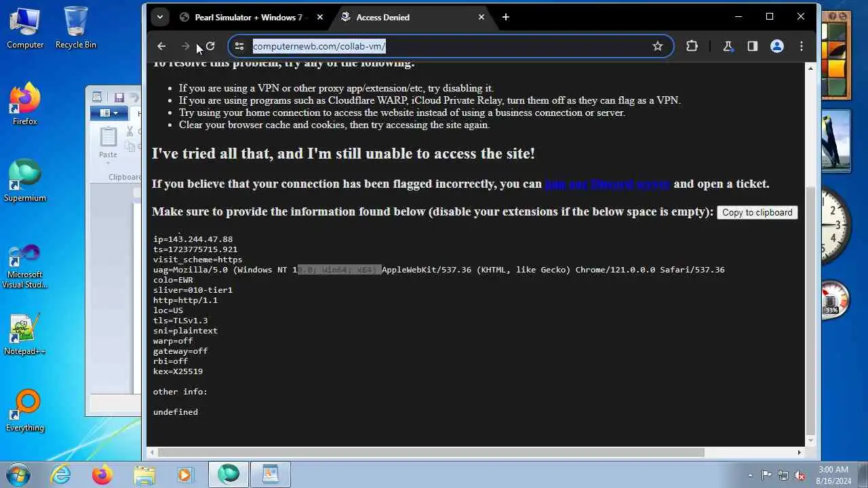Reload the Access Denied page
The image size is (868, 488).
click(x=210, y=46)
